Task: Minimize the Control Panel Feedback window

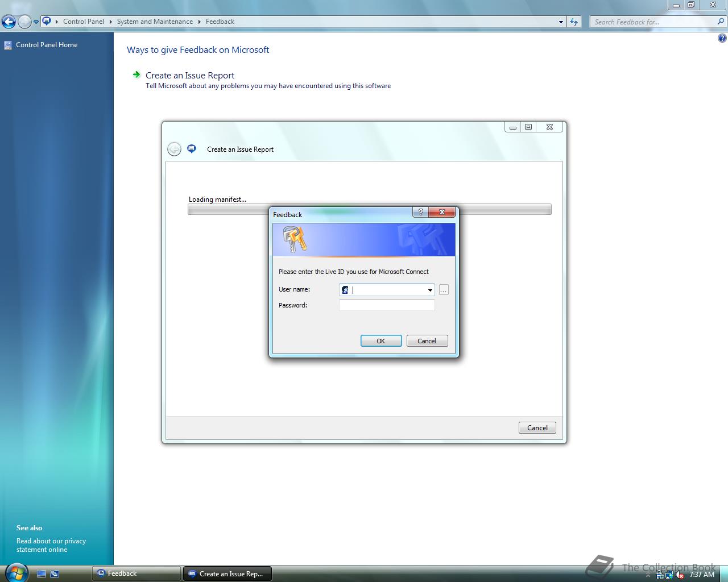Action: [676, 5]
